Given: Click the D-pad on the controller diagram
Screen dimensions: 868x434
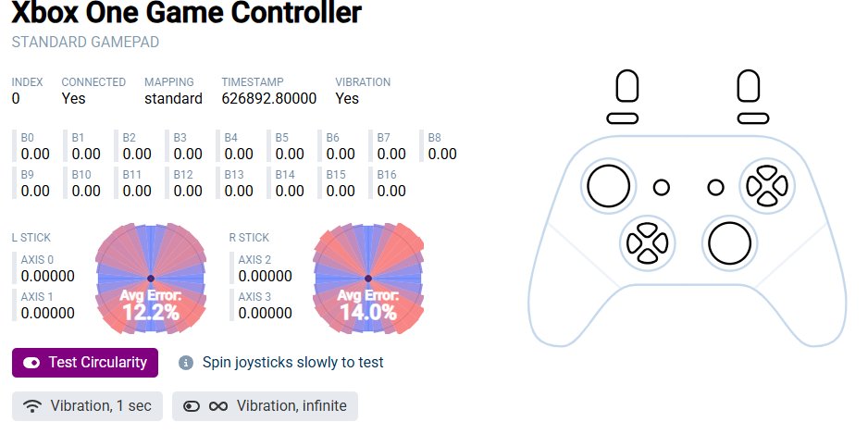Looking at the screenshot, I should pos(645,242).
